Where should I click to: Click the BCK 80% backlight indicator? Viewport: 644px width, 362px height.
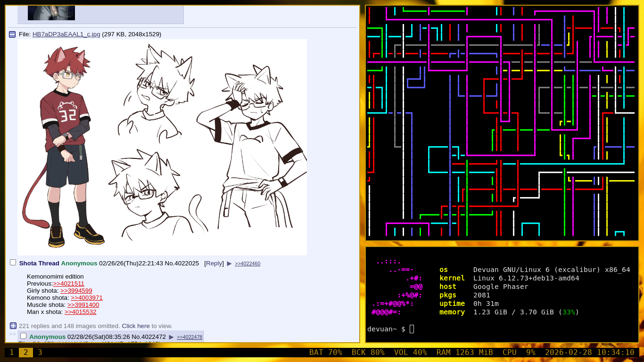[x=368, y=353]
